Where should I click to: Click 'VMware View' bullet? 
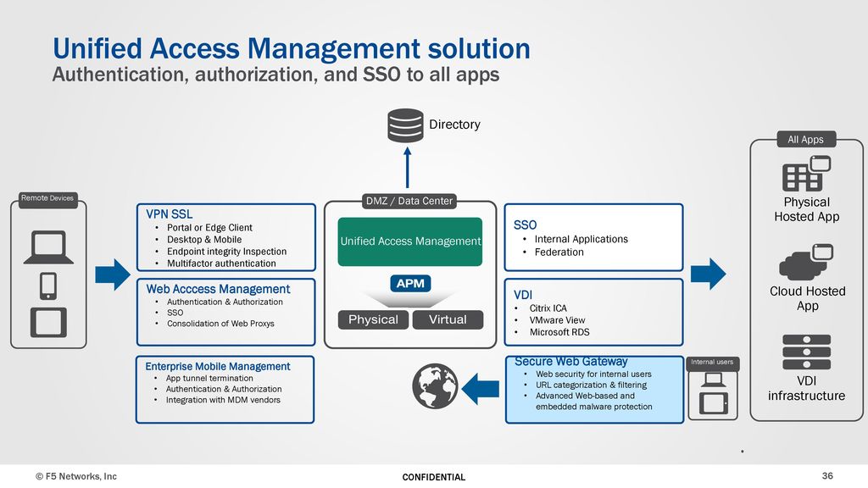[557, 320]
